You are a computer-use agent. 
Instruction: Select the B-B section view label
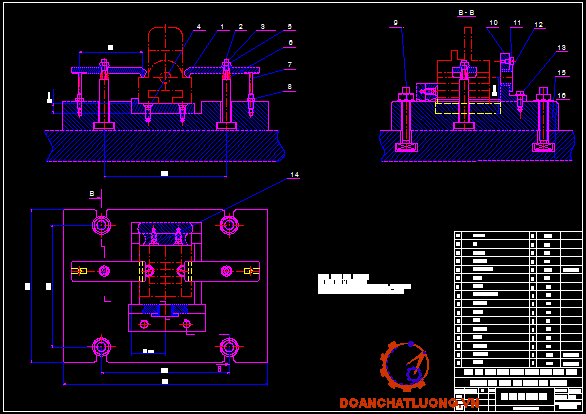click(466, 13)
